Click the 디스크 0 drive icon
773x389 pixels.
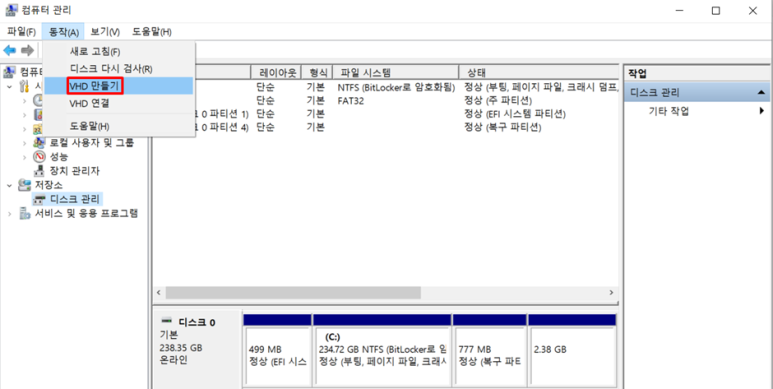[x=167, y=321]
